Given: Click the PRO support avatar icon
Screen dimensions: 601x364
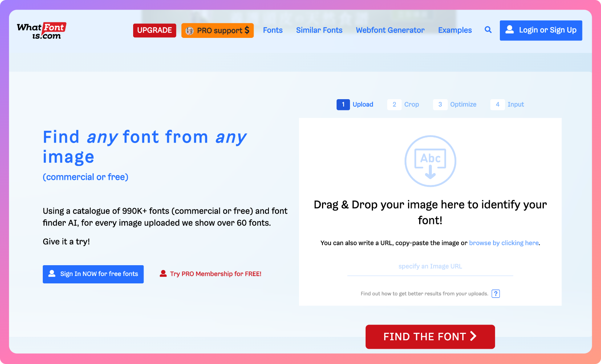Looking at the screenshot, I should [190, 31].
